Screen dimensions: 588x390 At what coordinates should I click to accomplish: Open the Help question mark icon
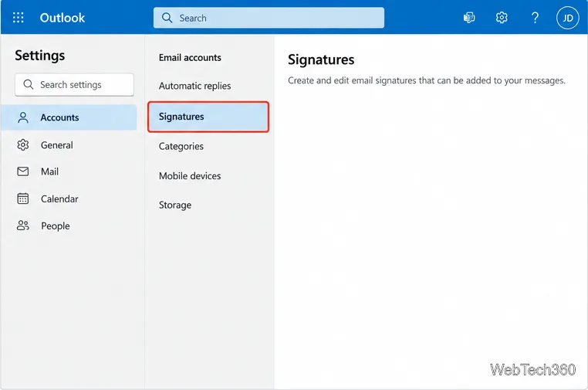[535, 18]
